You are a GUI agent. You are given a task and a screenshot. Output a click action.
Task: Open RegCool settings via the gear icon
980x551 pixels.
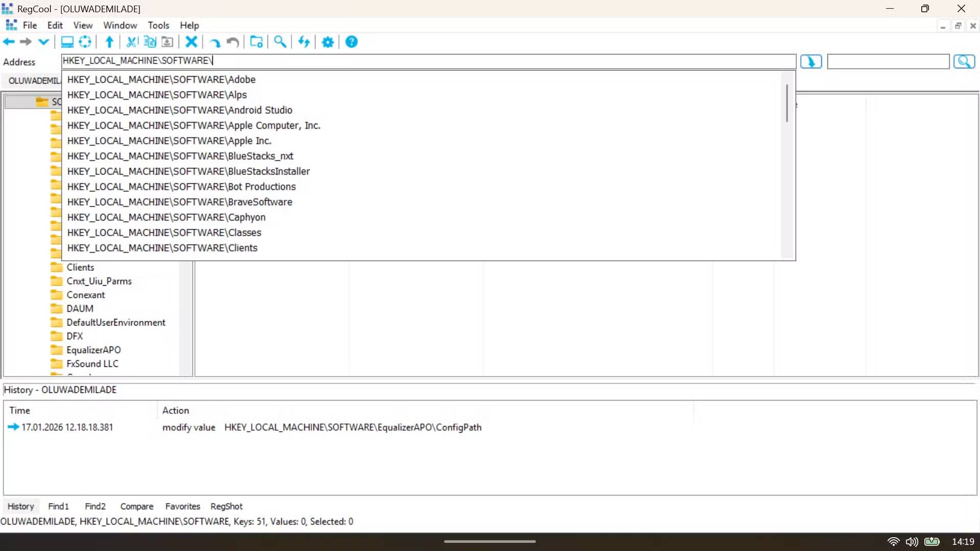click(327, 42)
